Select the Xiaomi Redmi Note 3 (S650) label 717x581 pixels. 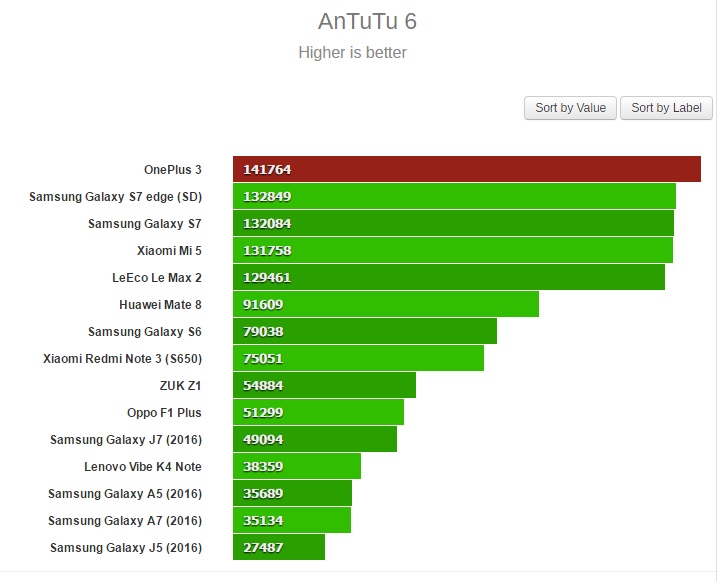(123, 359)
